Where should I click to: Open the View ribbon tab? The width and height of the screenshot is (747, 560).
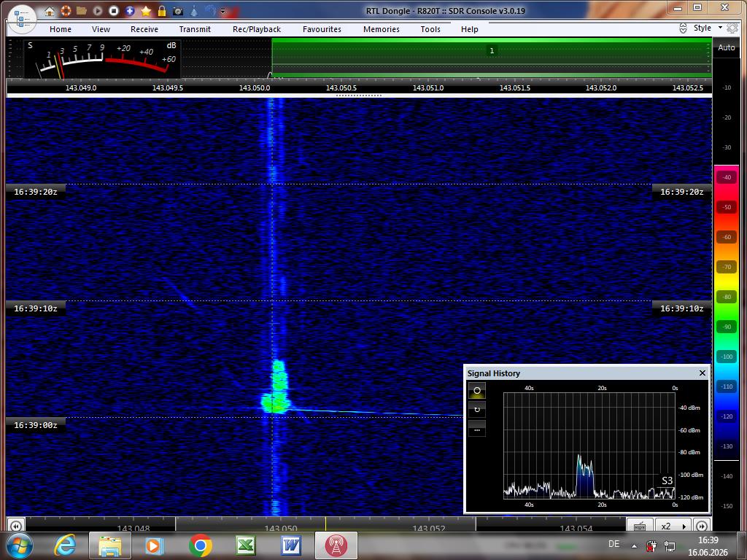pyautogui.click(x=101, y=29)
